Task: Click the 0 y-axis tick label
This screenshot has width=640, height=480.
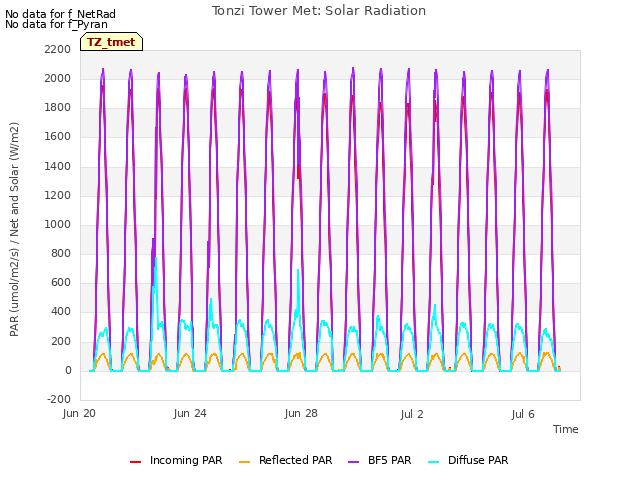Action: [x=68, y=371]
